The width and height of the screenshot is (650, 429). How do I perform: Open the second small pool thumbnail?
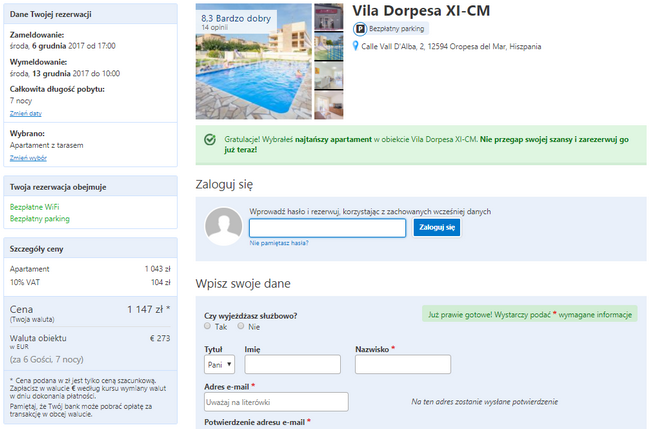point(329,47)
